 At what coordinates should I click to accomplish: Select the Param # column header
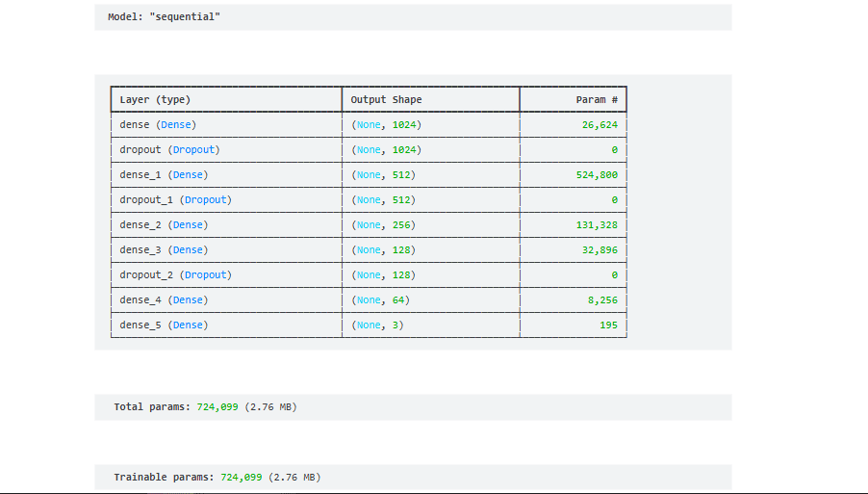click(597, 100)
